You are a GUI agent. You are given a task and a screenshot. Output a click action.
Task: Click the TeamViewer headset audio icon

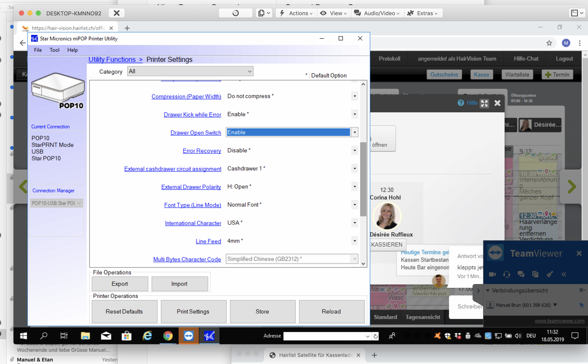(506, 274)
